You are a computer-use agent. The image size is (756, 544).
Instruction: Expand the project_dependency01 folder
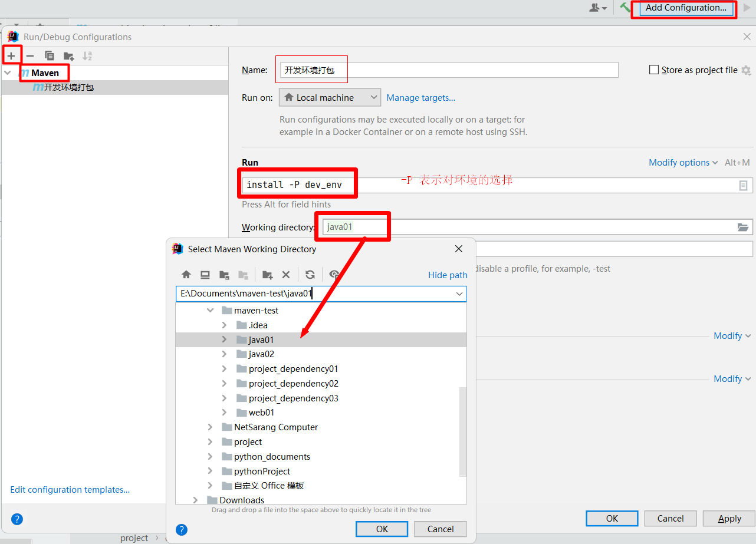coord(224,369)
